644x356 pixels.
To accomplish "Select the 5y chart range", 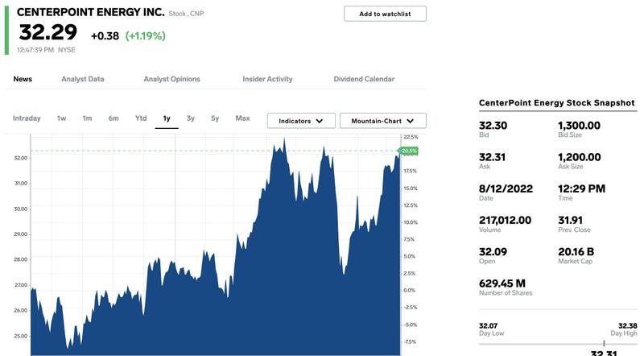I will coord(215,118).
